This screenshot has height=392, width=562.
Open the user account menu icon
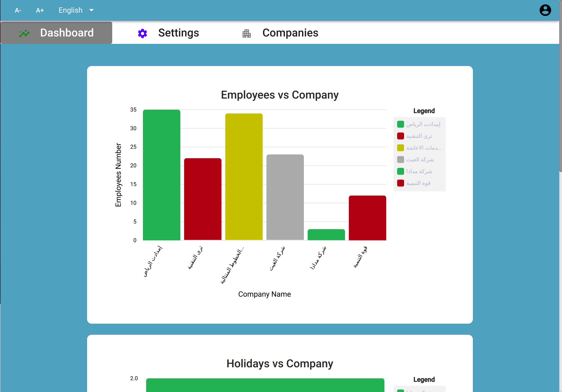545,10
